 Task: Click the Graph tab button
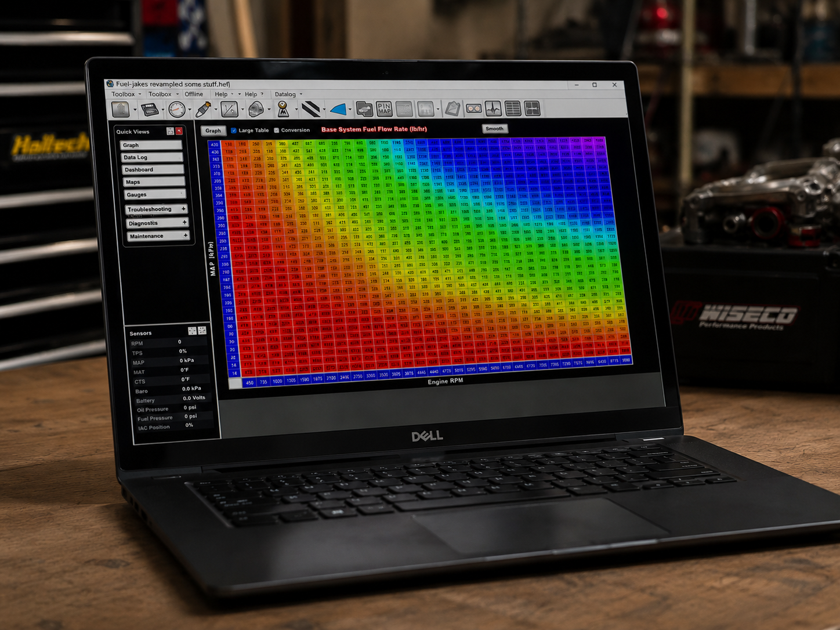(x=213, y=131)
